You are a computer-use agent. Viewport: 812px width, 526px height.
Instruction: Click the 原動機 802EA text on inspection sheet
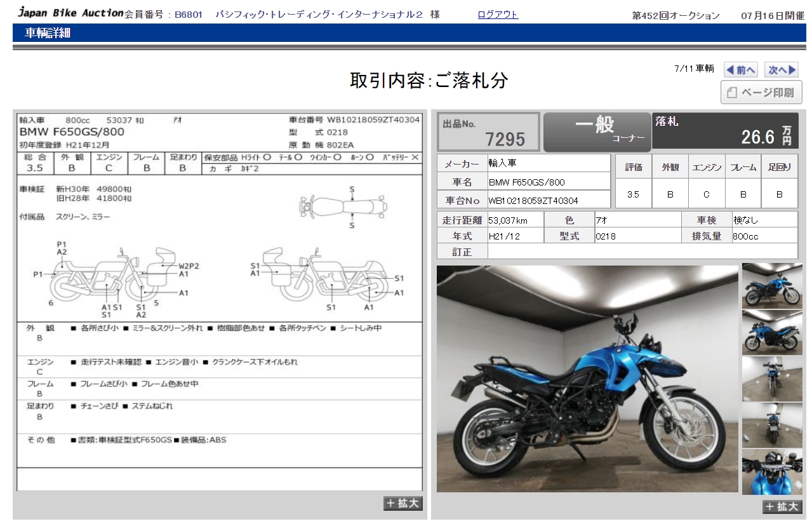[322, 145]
